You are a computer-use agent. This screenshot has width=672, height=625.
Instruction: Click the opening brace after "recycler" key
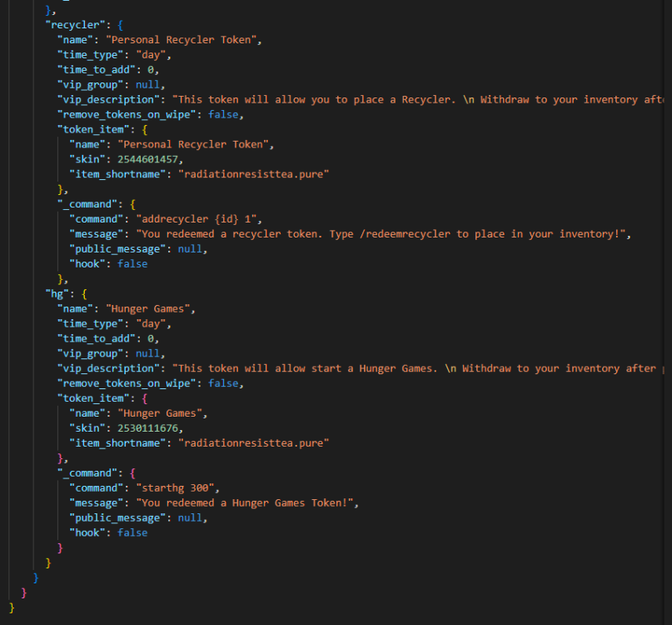point(121,24)
